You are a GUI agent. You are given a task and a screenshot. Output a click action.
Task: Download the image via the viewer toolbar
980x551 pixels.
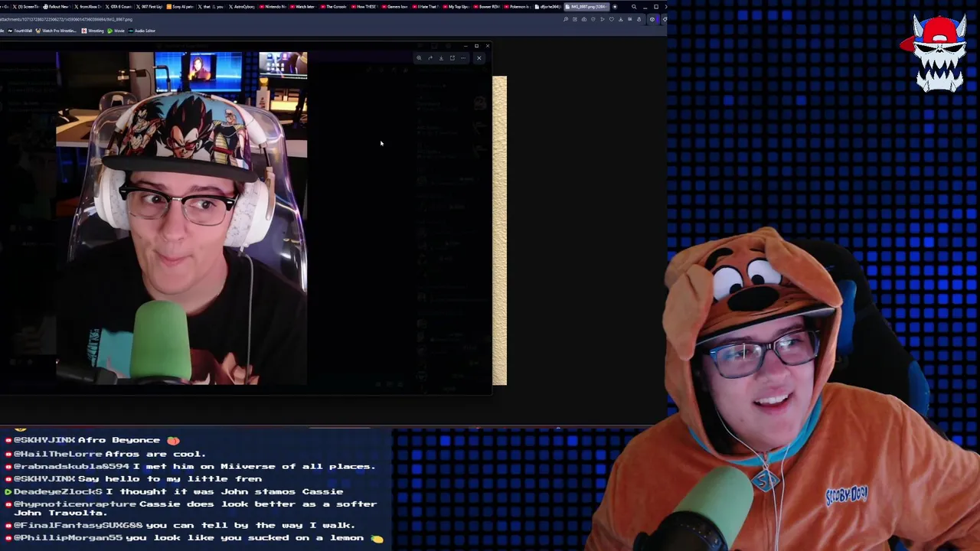(x=441, y=57)
